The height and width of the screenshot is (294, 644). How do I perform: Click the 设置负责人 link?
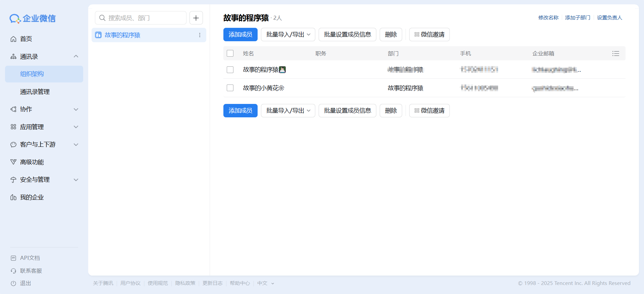click(609, 18)
